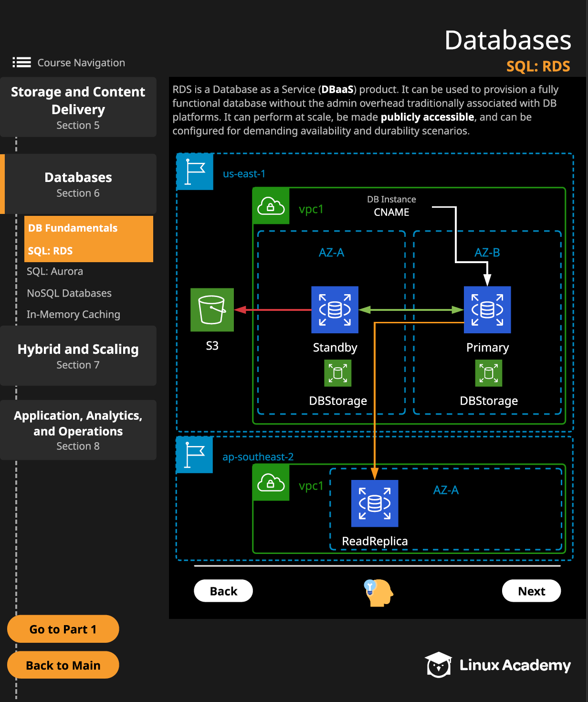The image size is (588, 702).
Task: Open the lightbulb head hint icon
Action: pos(378,593)
